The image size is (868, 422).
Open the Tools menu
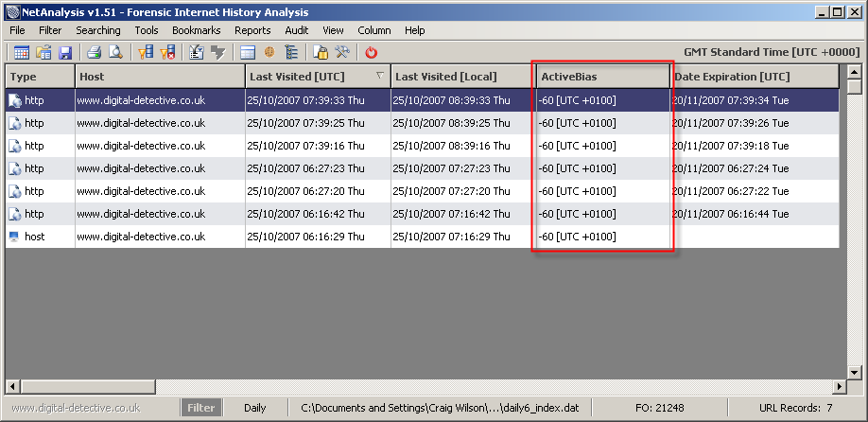147,30
